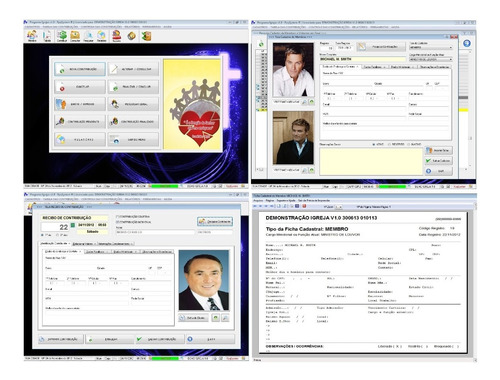Toggle Contribuição Coletiva checkbox in receipt window
The image size is (500, 380).
[x=117, y=217]
